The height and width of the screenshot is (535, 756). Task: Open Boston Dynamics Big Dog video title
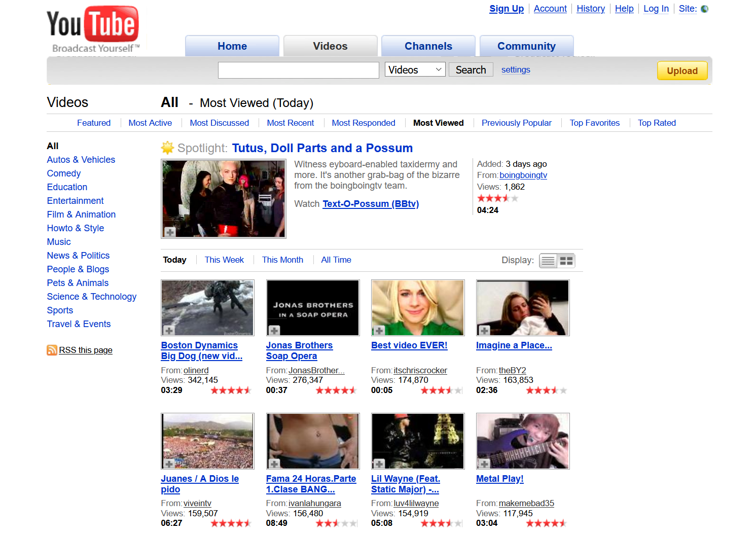(202, 350)
